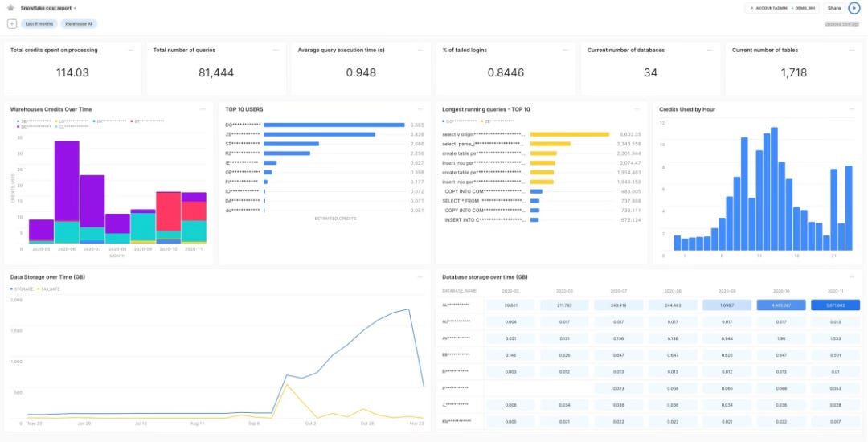This screenshot has height=442, width=868.
Task: Run the dashboard with the play button
Action: tap(854, 8)
